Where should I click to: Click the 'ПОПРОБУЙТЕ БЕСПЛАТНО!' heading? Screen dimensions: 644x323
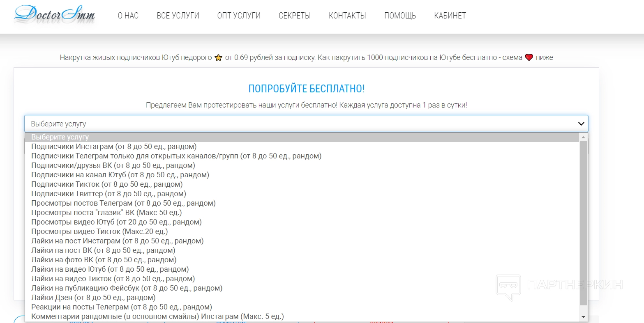point(307,89)
